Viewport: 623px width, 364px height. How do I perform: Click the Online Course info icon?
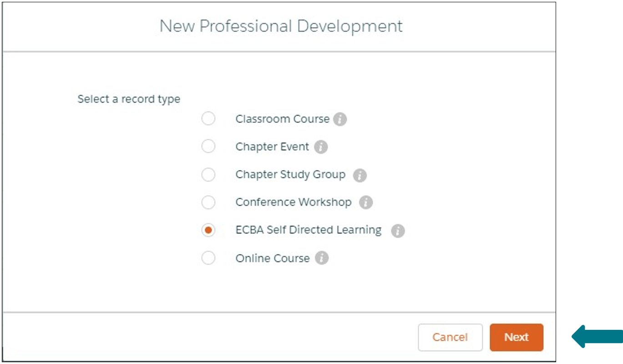click(x=321, y=258)
